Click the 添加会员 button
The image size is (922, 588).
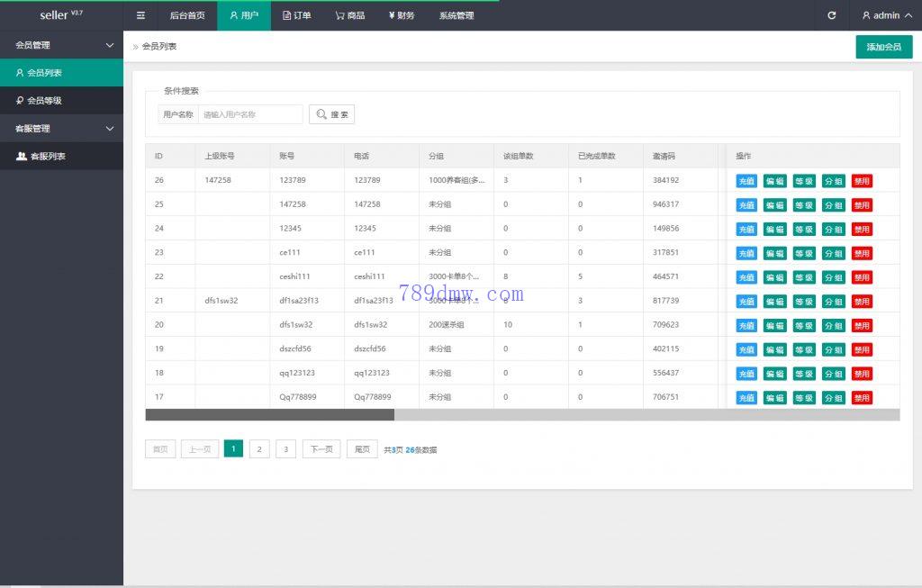pyautogui.click(x=883, y=47)
